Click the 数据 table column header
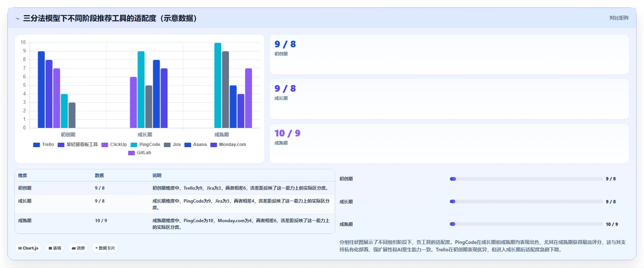644x268 pixels. tap(99, 176)
